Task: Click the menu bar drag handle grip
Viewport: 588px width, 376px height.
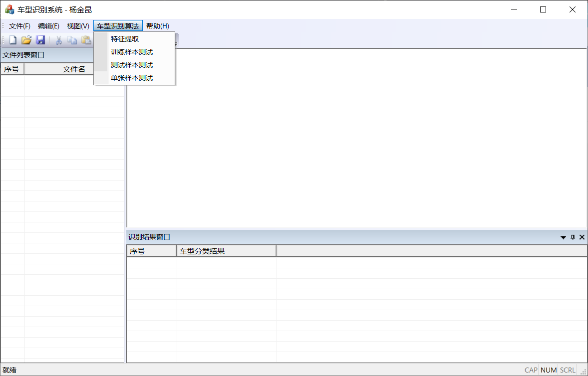Action: [x=3, y=26]
